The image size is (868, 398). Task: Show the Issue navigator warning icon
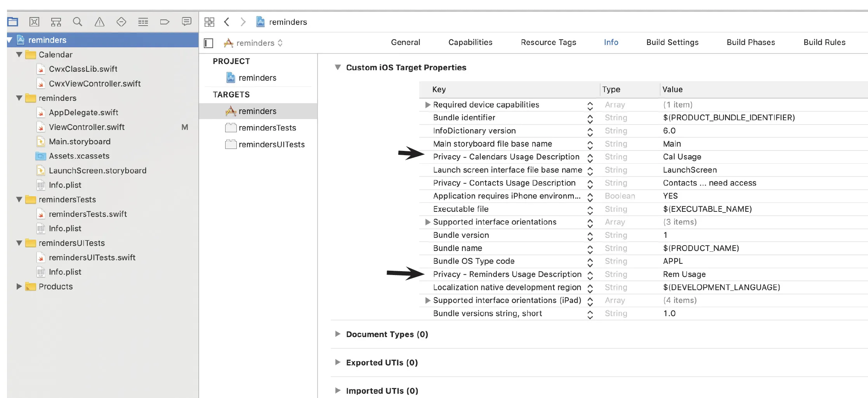(100, 22)
